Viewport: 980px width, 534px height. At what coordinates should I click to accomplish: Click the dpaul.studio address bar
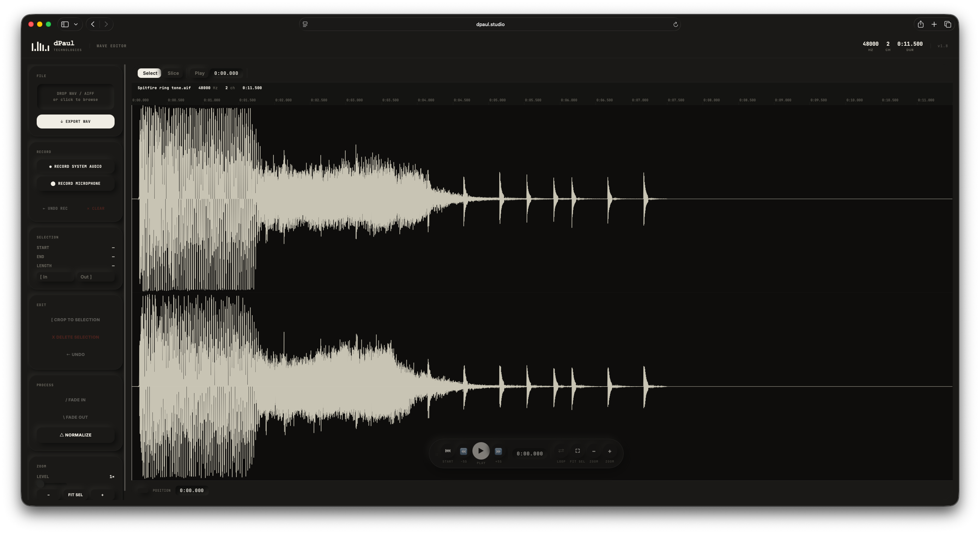pos(490,24)
